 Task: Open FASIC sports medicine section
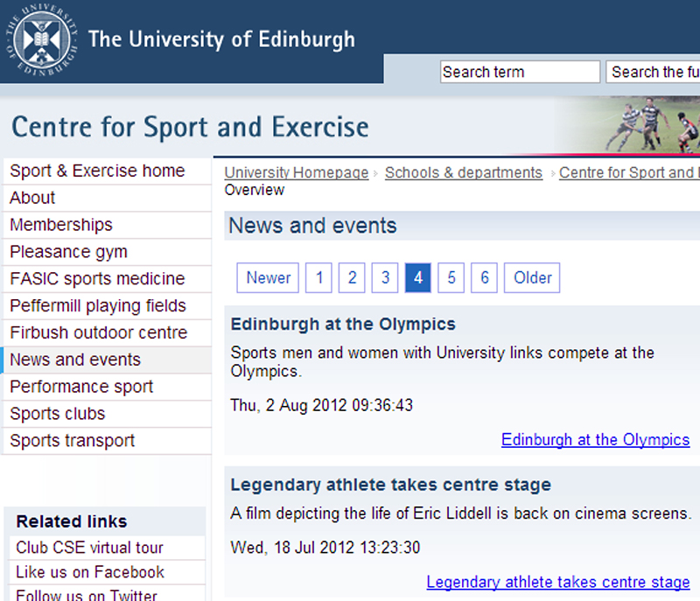click(107, 279)
